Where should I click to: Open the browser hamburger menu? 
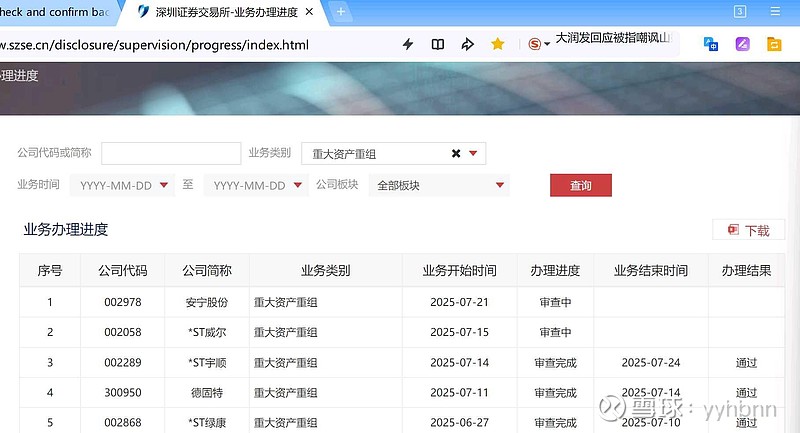pyautogui.click(x=775, y=11)
